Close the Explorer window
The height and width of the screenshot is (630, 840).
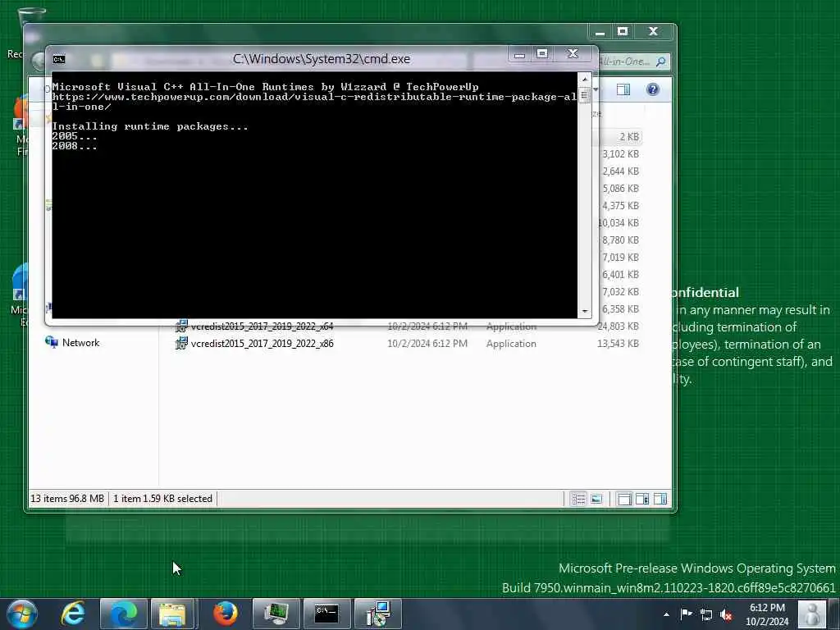point(653,32)
